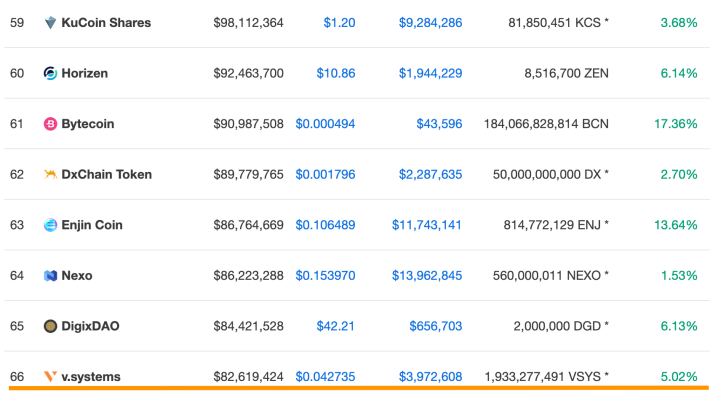This screenshot has width=710, height=397.
Task: Click rank number 62
Action: 17,174
